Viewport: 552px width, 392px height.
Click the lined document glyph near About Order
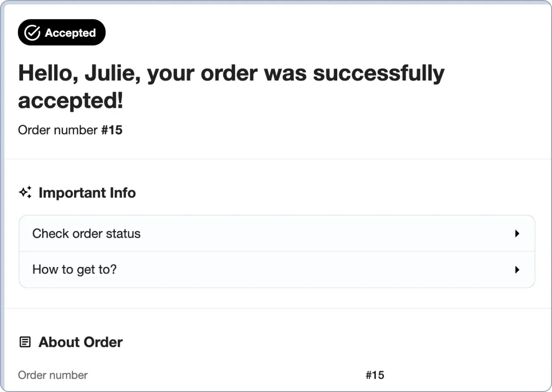coord(25,342)
